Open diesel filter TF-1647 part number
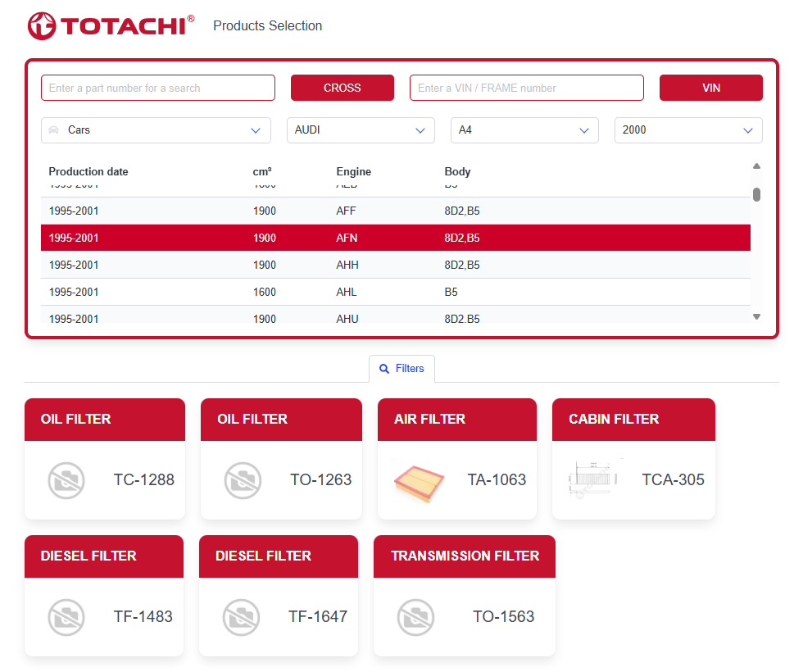The height and width of the screenshot is (672, 803). (318, 616)
